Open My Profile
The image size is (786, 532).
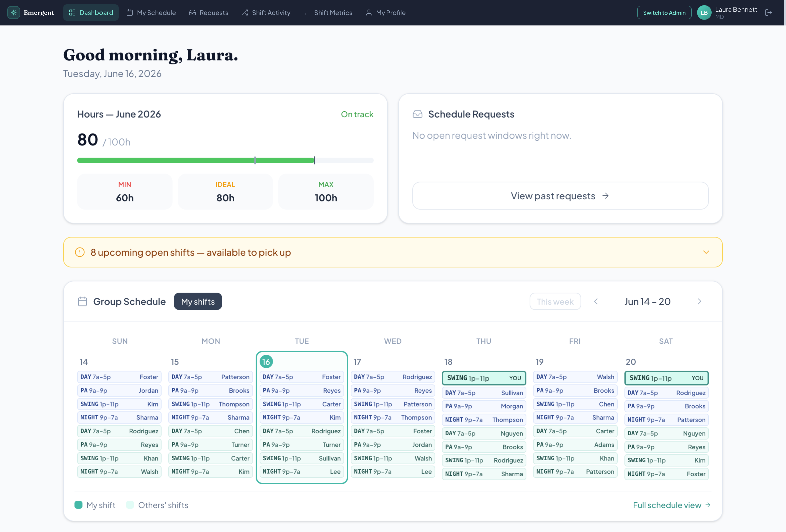[x=385, y=13]
